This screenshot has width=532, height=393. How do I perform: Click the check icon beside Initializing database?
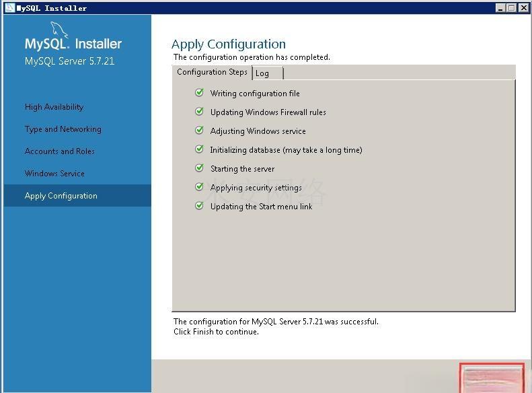[x=200, y=149]
